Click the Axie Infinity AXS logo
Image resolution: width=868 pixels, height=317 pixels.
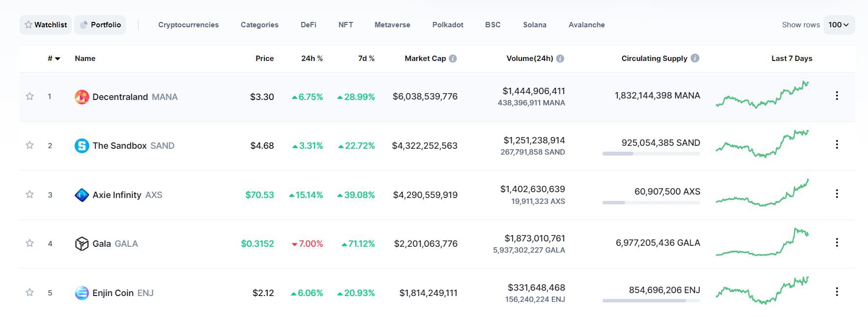point(81,195)
